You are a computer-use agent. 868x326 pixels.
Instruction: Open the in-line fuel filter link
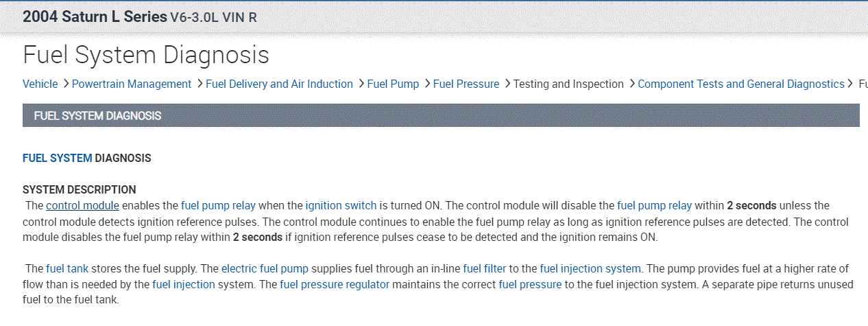[485, 268]
